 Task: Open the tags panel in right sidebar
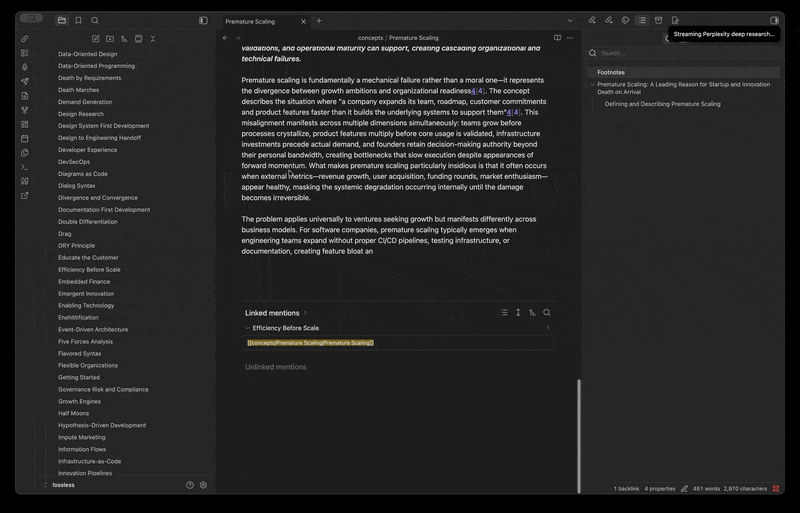point(626,20)
